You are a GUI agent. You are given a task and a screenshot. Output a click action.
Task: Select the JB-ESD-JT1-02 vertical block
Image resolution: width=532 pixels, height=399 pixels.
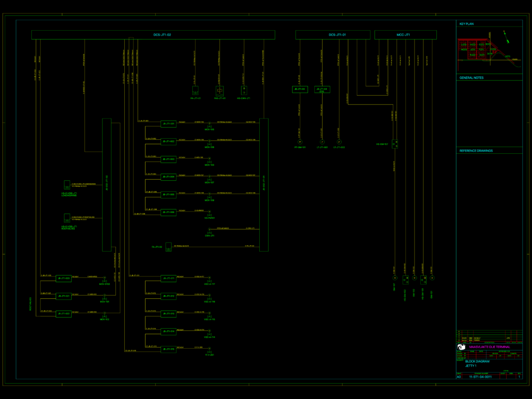click(107, 185)
